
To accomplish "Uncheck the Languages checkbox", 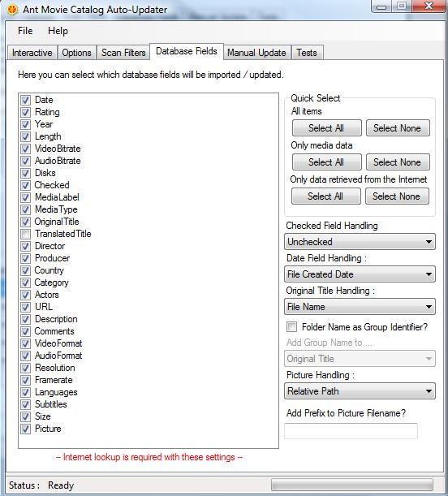I will pyautogui.click(x=26, y=393).
